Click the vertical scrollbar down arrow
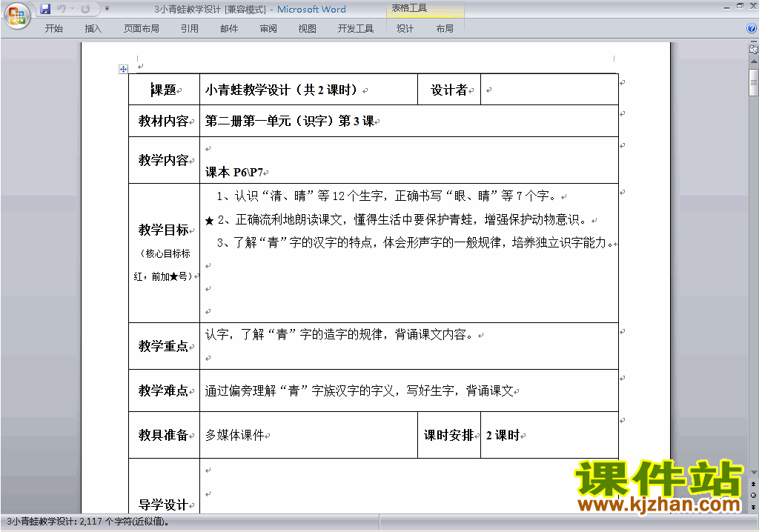 point(754,473)
